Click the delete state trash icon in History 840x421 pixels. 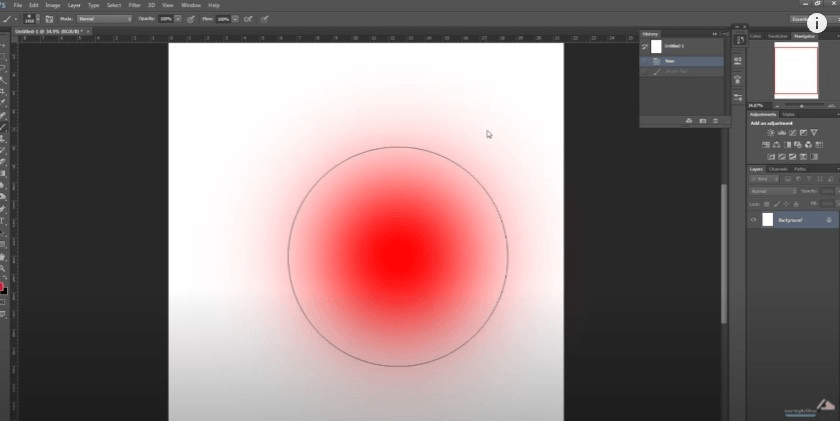click(x=715, y=121)
